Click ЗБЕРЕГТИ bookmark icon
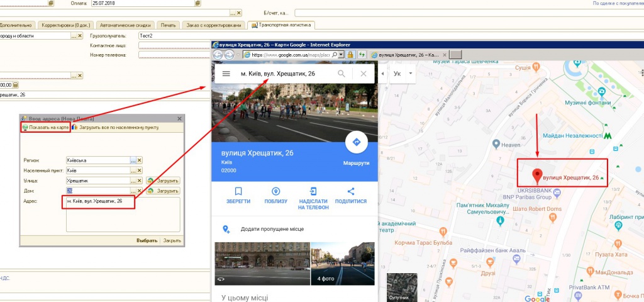644x302 pixels. click(x=238, y=191)
